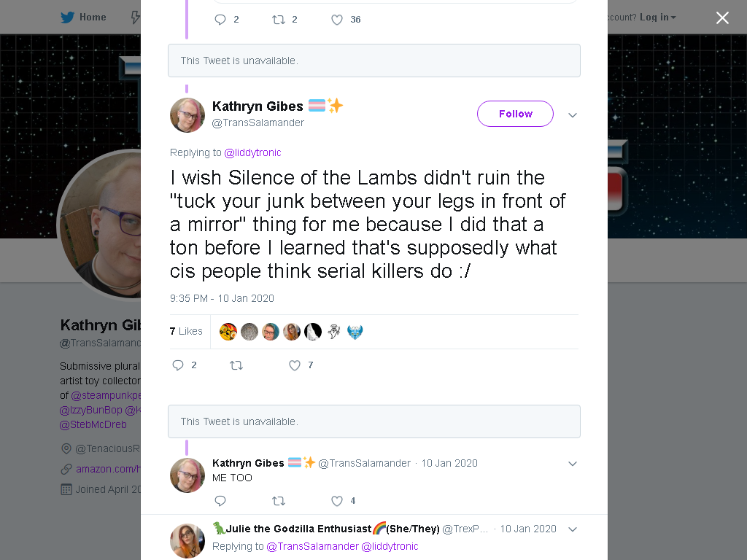Open the dropdown chevron beside Follow button
Screen dimensions: 747x560
tap(573, 114)
